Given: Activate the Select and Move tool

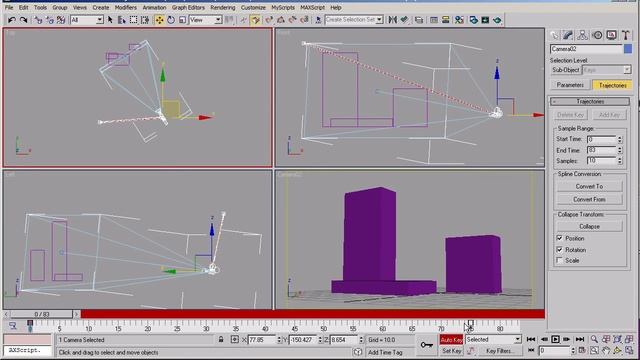Looking at the screenshot, I should pos(159,20).
